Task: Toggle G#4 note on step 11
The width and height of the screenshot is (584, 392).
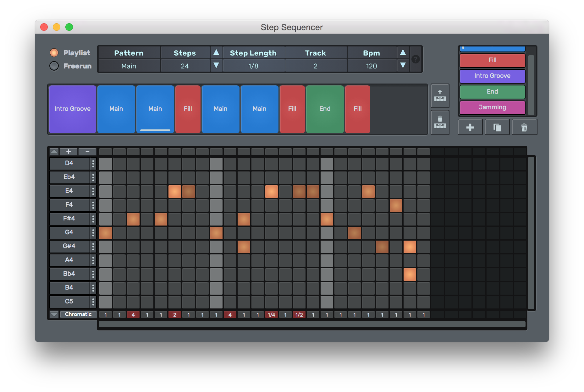Action: [244, 247]
